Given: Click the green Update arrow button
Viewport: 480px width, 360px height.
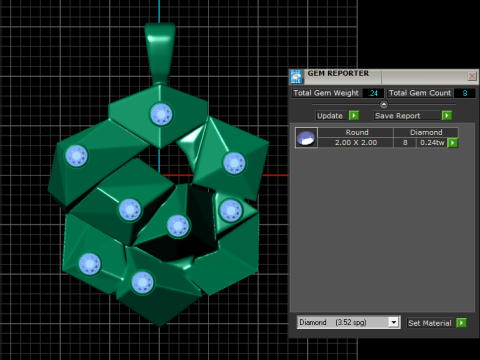Looking at the screenshot, I should (x=354, y=116).
